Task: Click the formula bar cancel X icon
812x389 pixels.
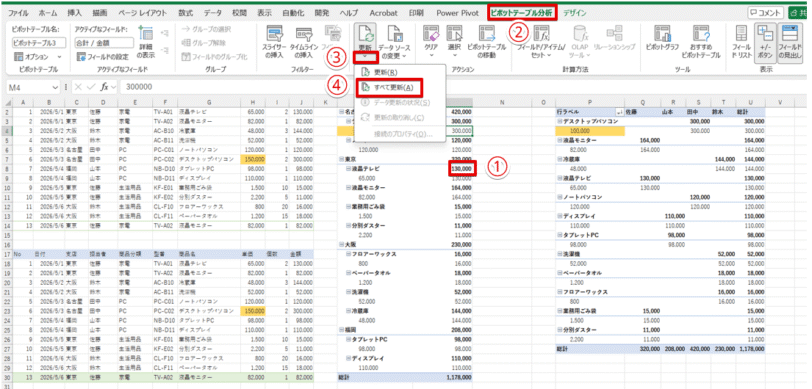Action: (x=78, y=87)
